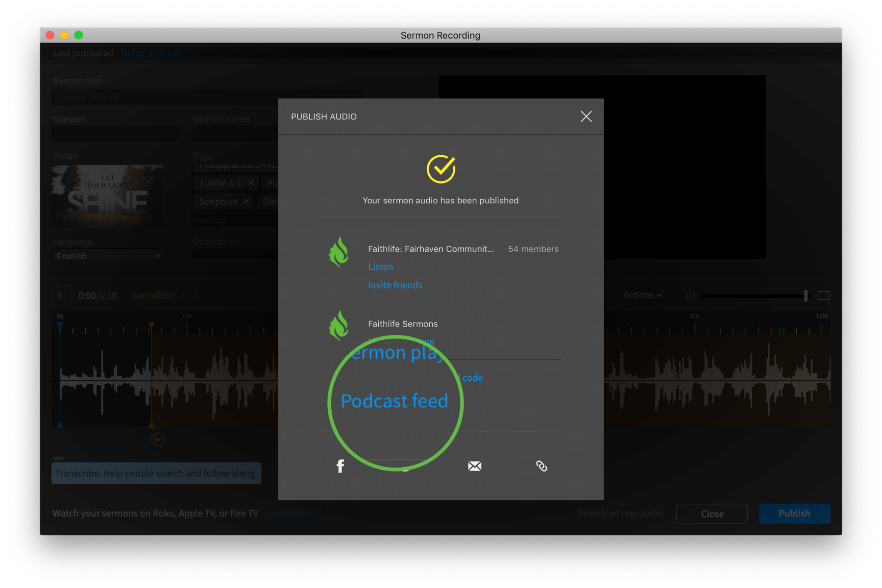
Task: Click the Sermon series input field
Action: pyautogui.click(x=235, y=133)
